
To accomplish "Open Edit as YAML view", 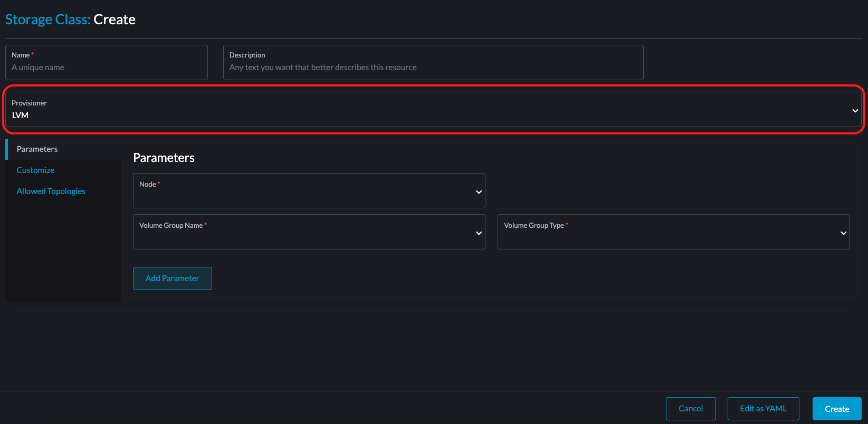I will pyautogui.click(x=763, y=408).
